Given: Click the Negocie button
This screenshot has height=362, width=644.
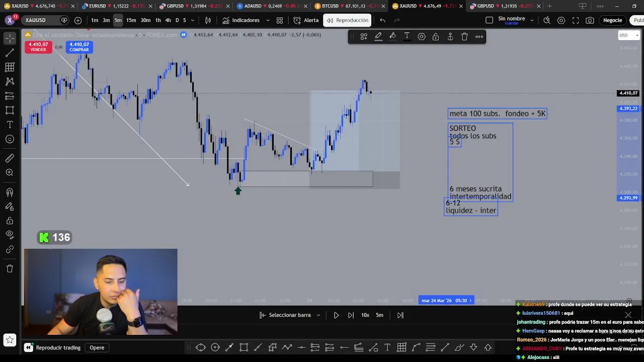Looking at the screenshot, I should pos(612,20).
